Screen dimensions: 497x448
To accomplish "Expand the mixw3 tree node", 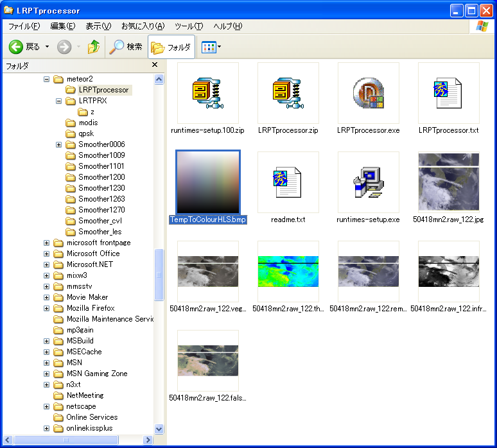I will coord(47,275).
